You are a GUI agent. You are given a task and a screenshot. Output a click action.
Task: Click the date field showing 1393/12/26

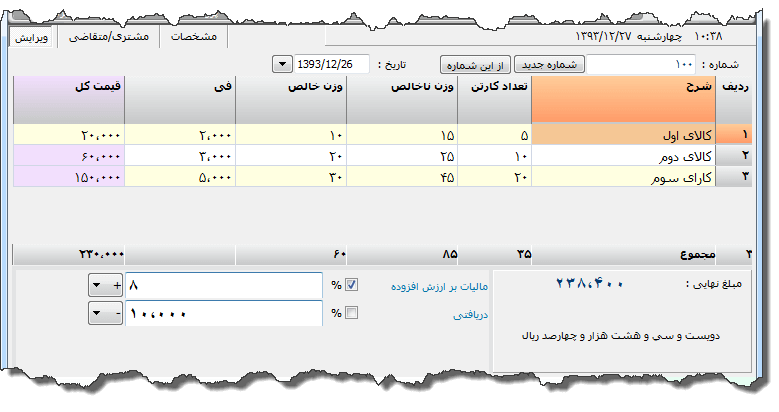coord(330,64)
